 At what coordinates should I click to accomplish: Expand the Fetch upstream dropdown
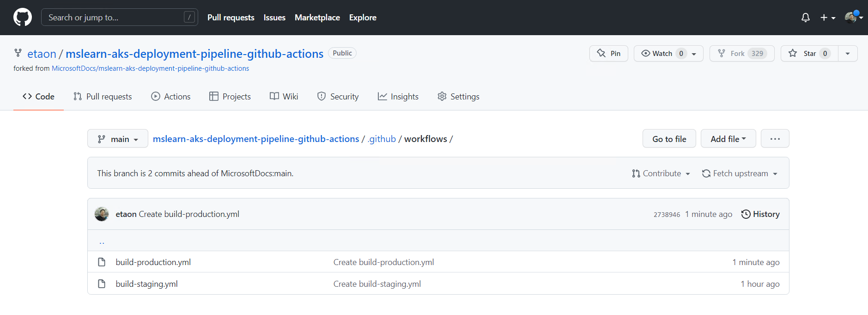[x=740, y=173]
